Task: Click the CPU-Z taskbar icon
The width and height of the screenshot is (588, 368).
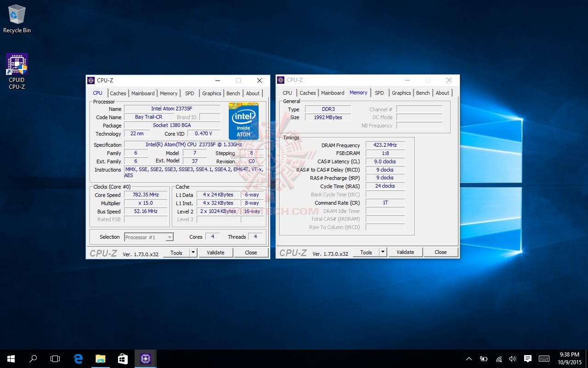Action: pos(146,359)
